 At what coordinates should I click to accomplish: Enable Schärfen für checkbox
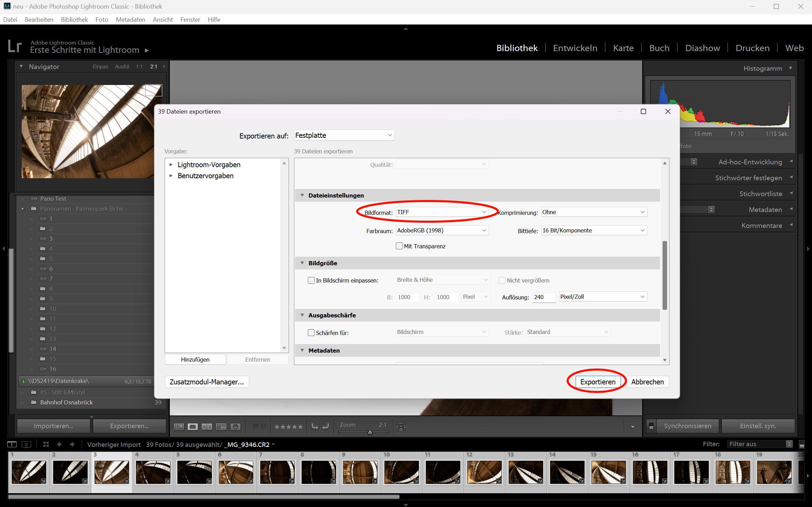pos(311,332)
